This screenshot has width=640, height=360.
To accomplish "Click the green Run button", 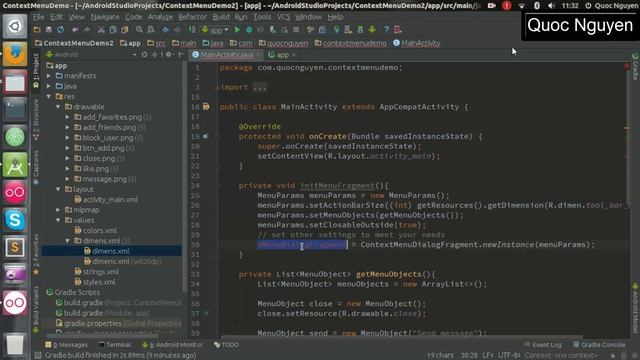I will tap(237, 30).
